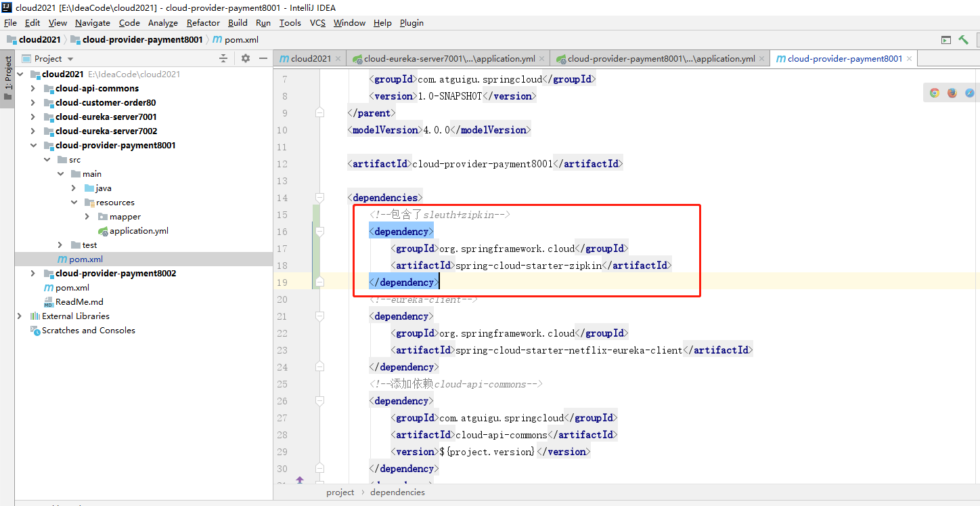Click cloud-provider-payment8001 in navigation breadcrumb

point(137,40)
